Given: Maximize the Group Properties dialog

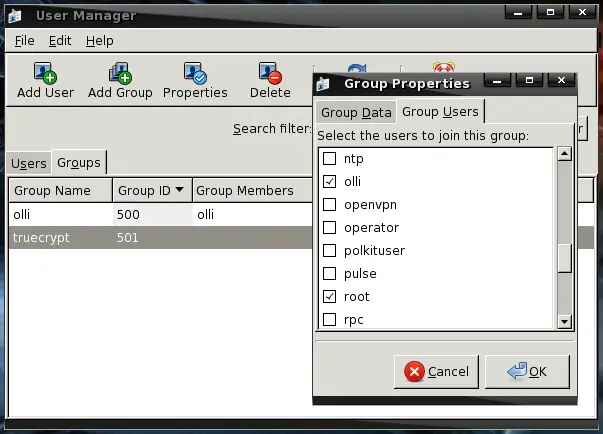Looking at the screenshot, I should [529, 80].
